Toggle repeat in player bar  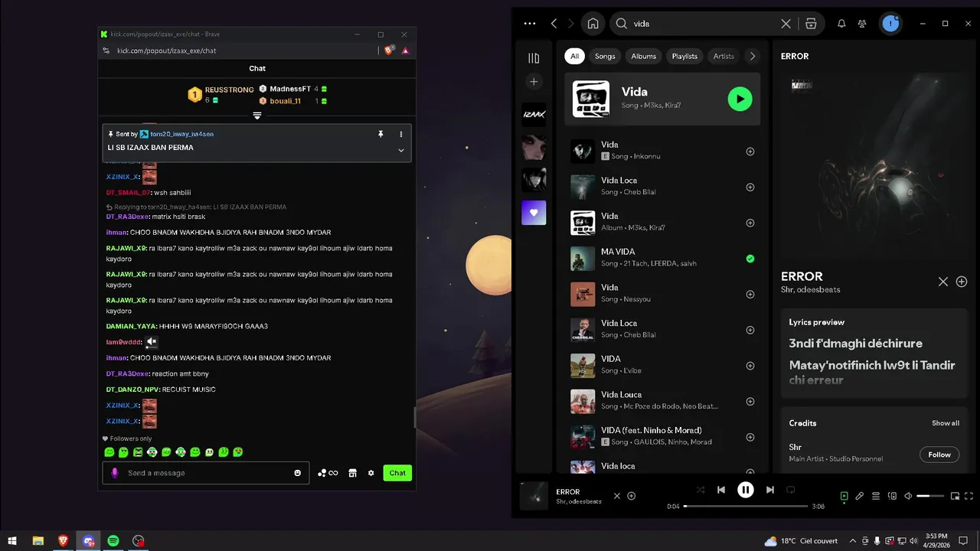791,490
